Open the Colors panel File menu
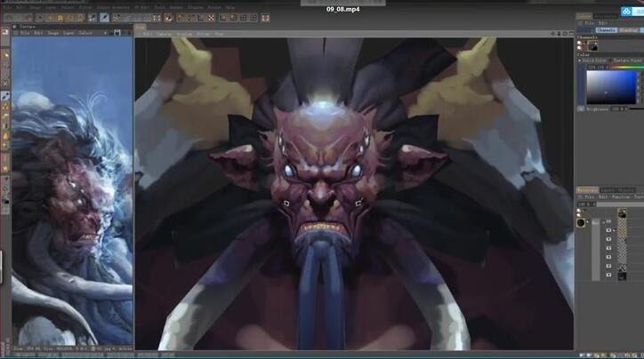The height and width of the screenshot is (359, 644). click(590, 23)
